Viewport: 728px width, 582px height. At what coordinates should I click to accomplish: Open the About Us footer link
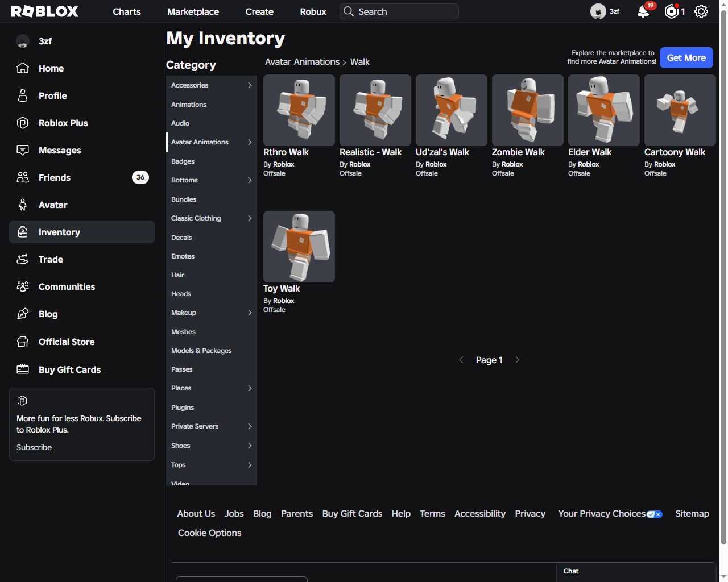[x=196, y=513]
